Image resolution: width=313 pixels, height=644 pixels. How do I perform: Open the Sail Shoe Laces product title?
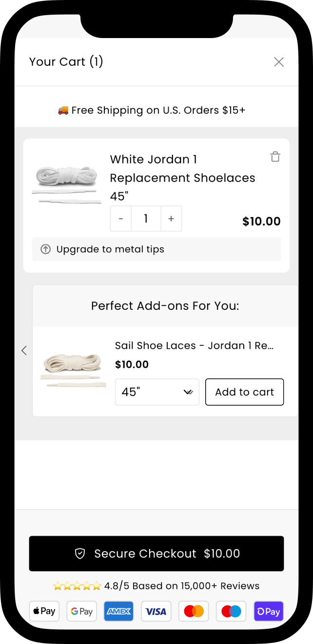(194, 345)
